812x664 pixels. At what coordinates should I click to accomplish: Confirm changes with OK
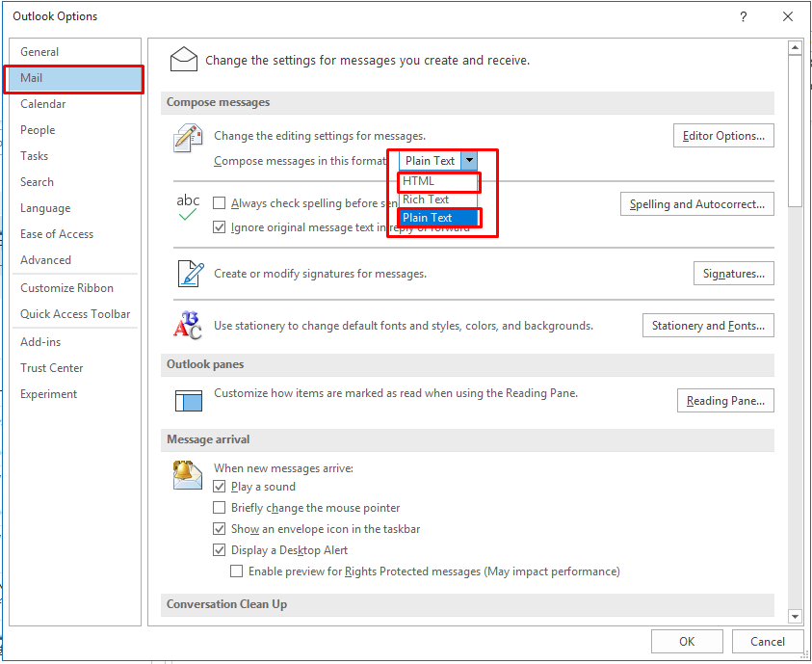(x=687, y=642)
